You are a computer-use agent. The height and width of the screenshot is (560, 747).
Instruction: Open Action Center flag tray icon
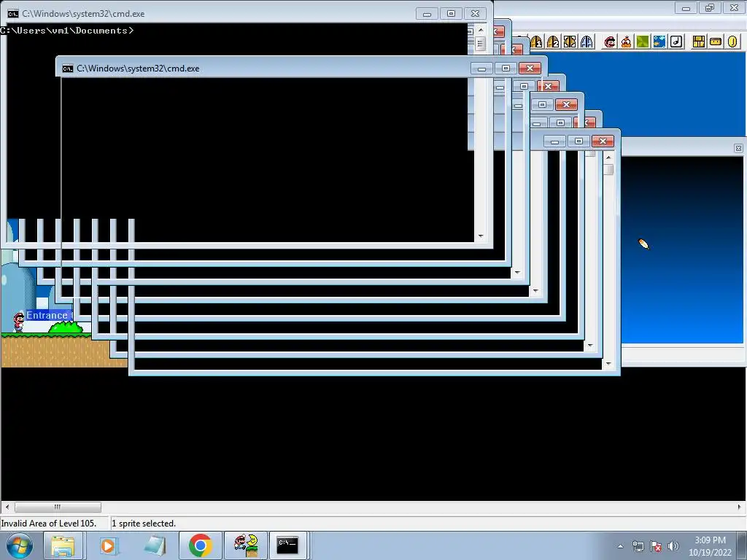[656, 546]
